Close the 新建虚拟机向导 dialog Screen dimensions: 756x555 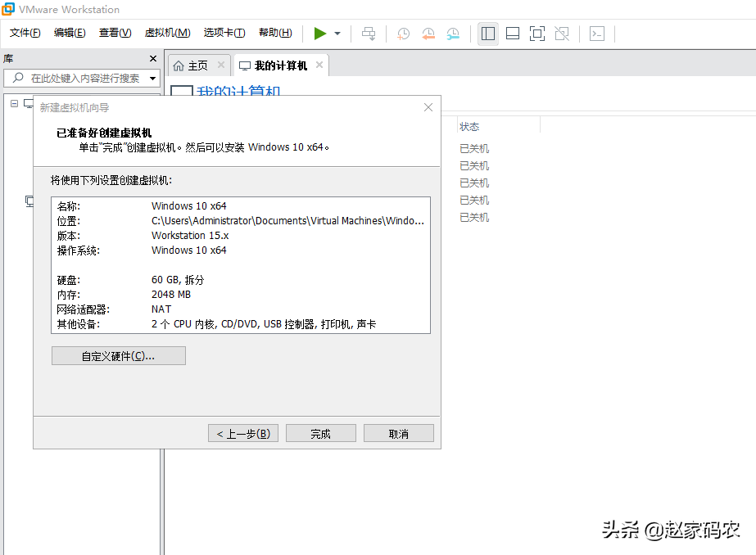(428, 107)
